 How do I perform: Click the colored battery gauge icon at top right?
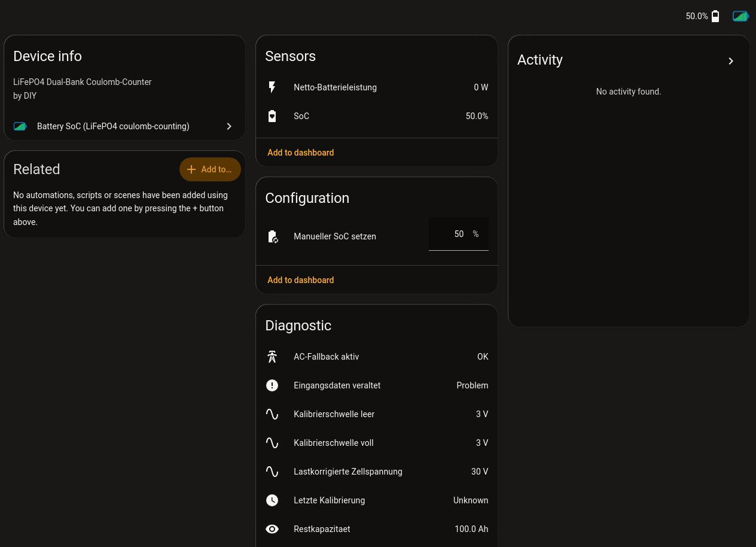coord(740,16)
